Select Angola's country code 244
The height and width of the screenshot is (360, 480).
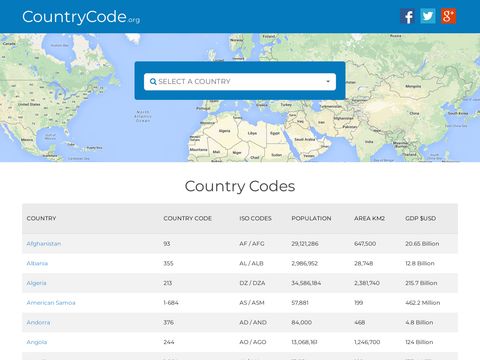169,342
